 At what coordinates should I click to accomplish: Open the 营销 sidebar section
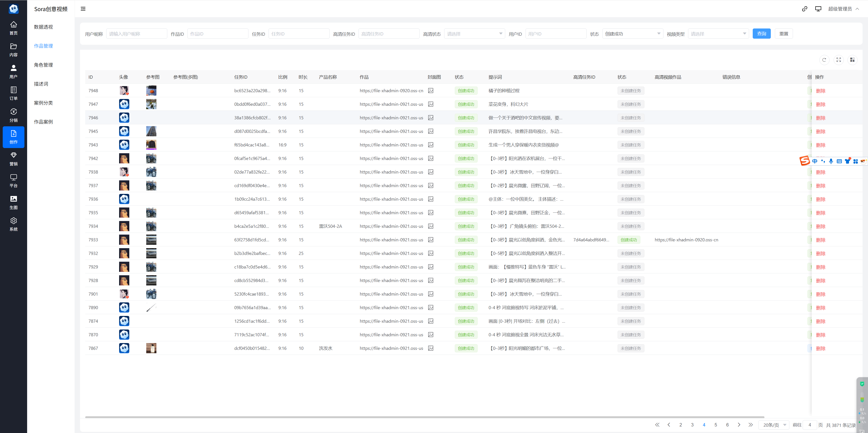(14, 159)
